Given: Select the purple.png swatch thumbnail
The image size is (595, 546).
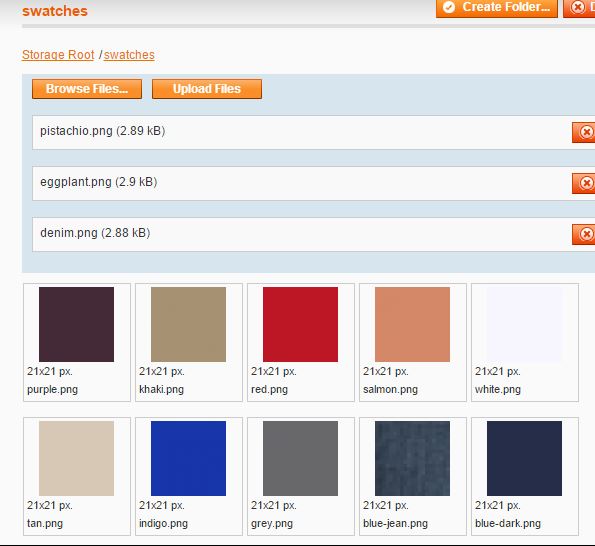Looking at the screenshot, I should point(76,324).
